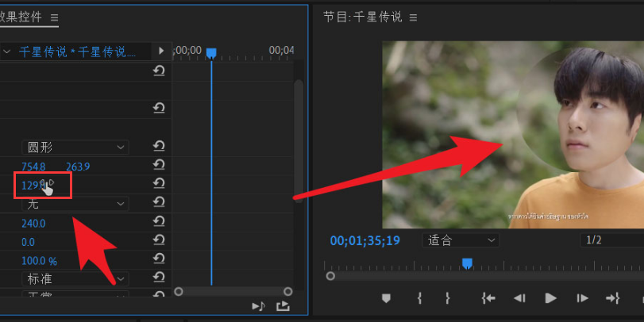Add a marker in program monitor

(x=386, y=298)
